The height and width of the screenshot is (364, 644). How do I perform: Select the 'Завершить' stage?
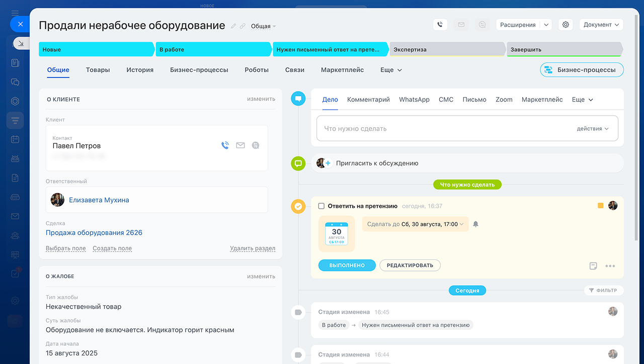pos(565,49)
